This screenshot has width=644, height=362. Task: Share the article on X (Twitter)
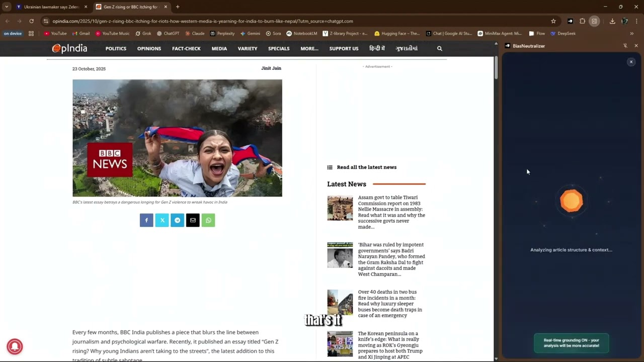click(162, 220)
